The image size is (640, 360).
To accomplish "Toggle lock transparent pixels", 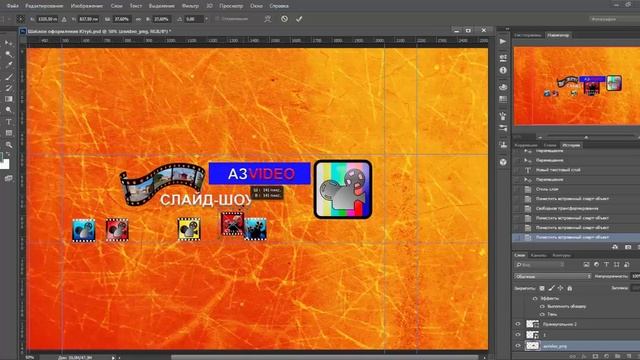I will [542, 288].
